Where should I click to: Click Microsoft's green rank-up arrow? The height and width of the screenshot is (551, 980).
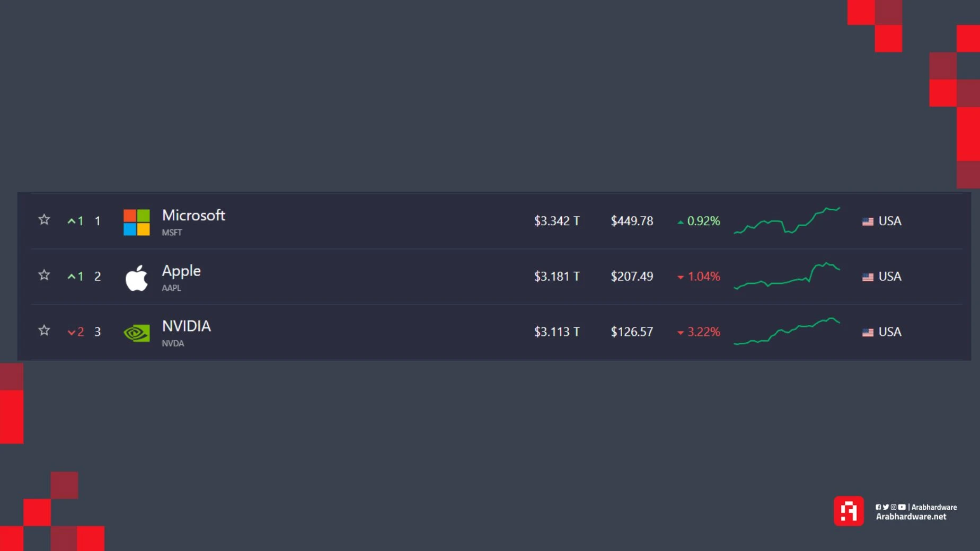(x=72, y=221)
